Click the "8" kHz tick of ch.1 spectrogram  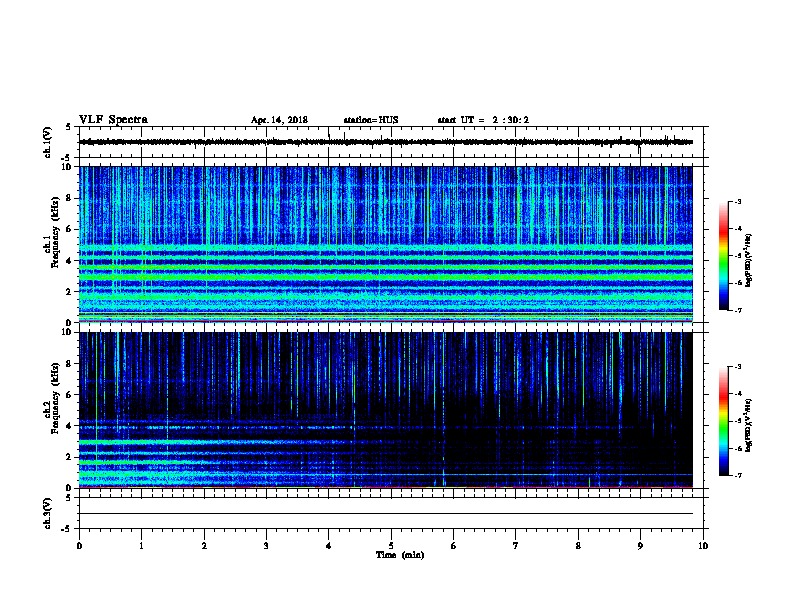[x=69, y=198]
